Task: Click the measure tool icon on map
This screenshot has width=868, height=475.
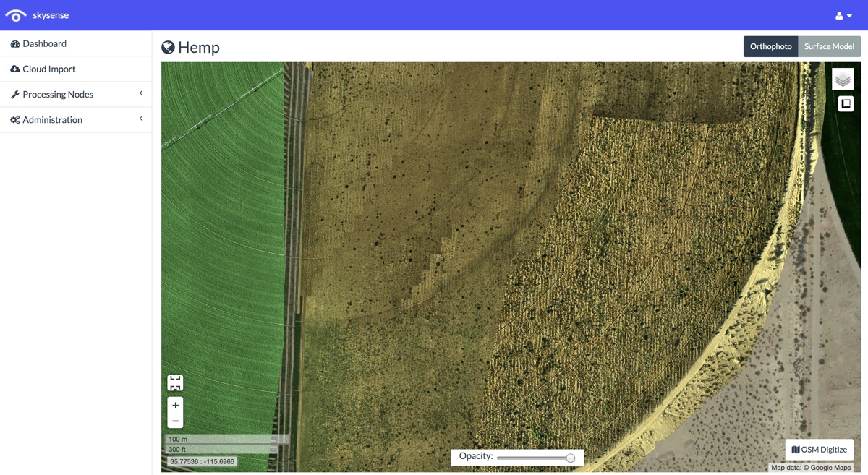Action: point(846,104)
